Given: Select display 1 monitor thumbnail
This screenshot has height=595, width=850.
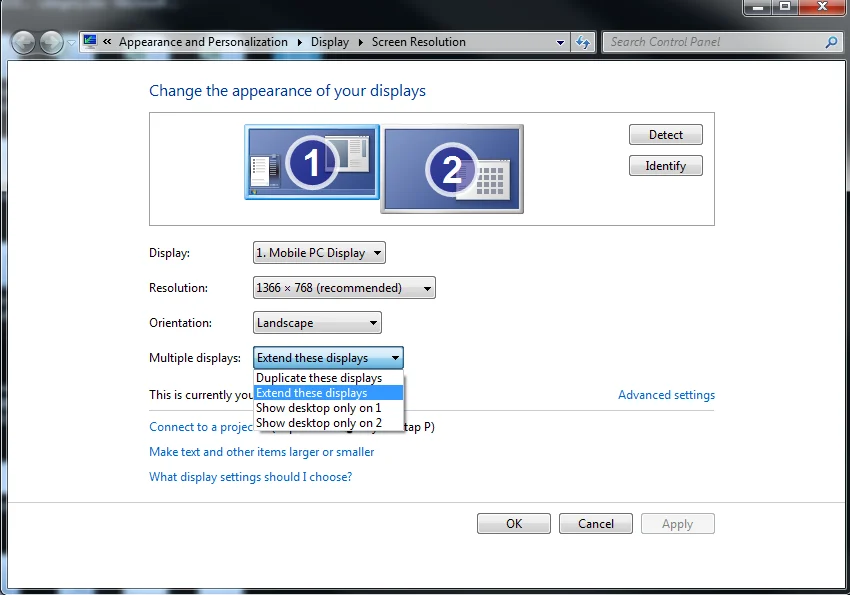Looking at the screenshot, I should click(312, 162).
